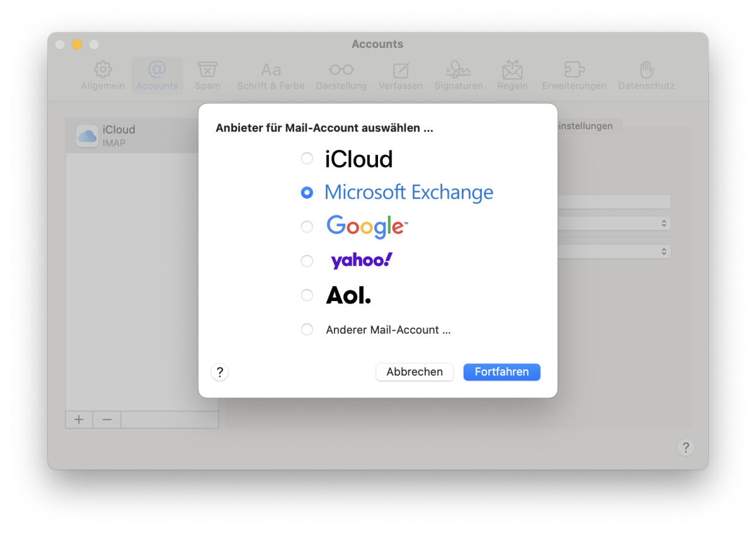756x533 pixels.
Task: Click the Anderer Mail-Account label
Action: click(388, 330)
